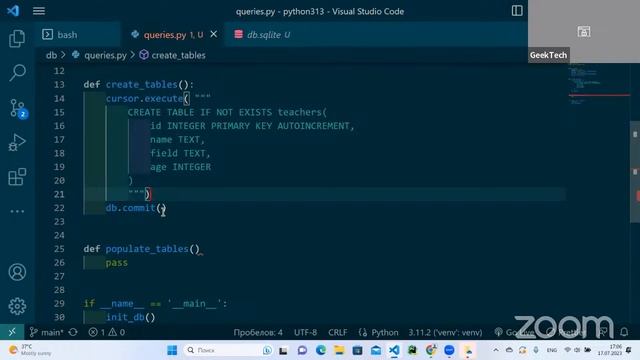Click the age INTEGER line
This screenshot has width=640, height=360.
[180, 167]
